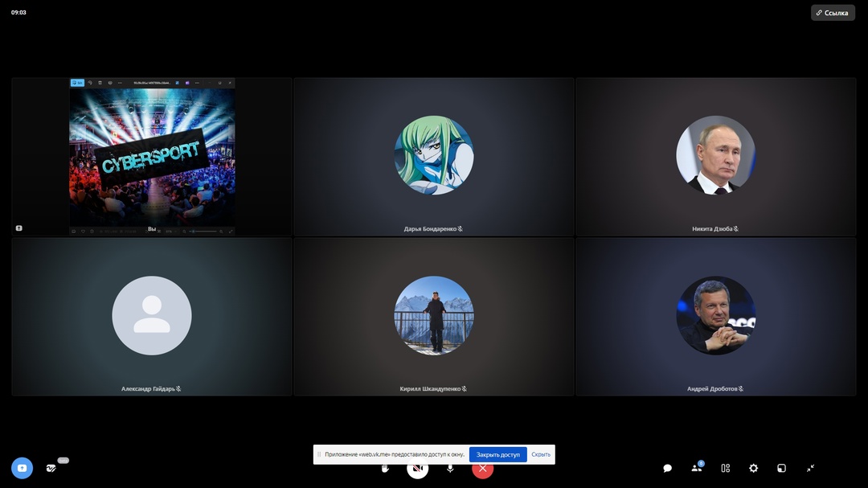Select Александр Гайдарь default avatar tile
The height and width of the screenshot is (488, 868).
point(152,317)
